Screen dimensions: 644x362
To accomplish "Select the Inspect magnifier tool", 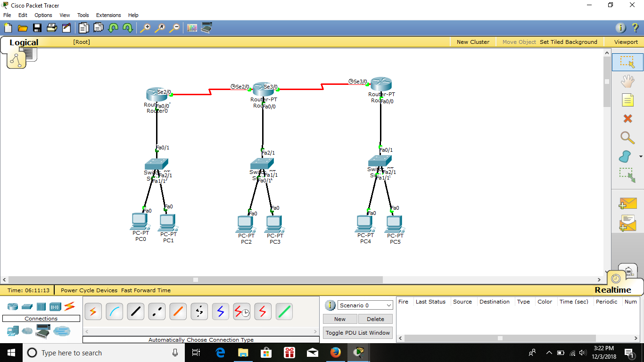I will (x=627, y=138).
